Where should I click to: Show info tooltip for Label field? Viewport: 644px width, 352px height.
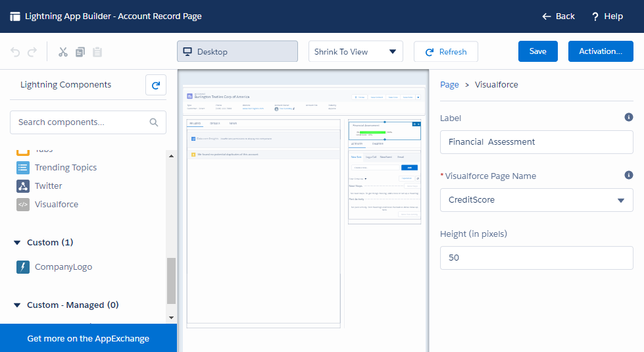pyautogui.click(x=628, y=117)
